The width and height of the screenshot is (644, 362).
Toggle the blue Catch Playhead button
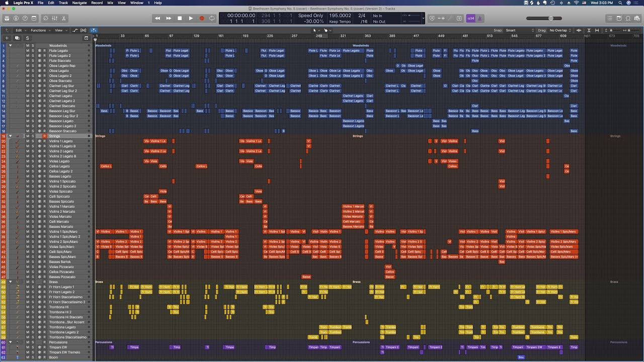94,30
